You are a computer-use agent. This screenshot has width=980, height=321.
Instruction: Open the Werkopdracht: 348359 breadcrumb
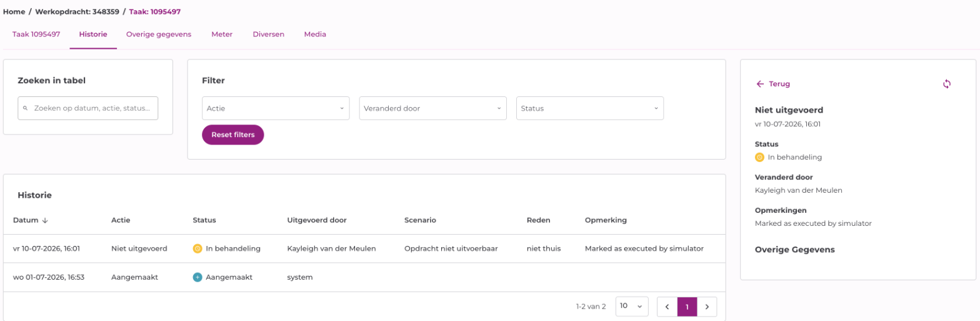77,11
